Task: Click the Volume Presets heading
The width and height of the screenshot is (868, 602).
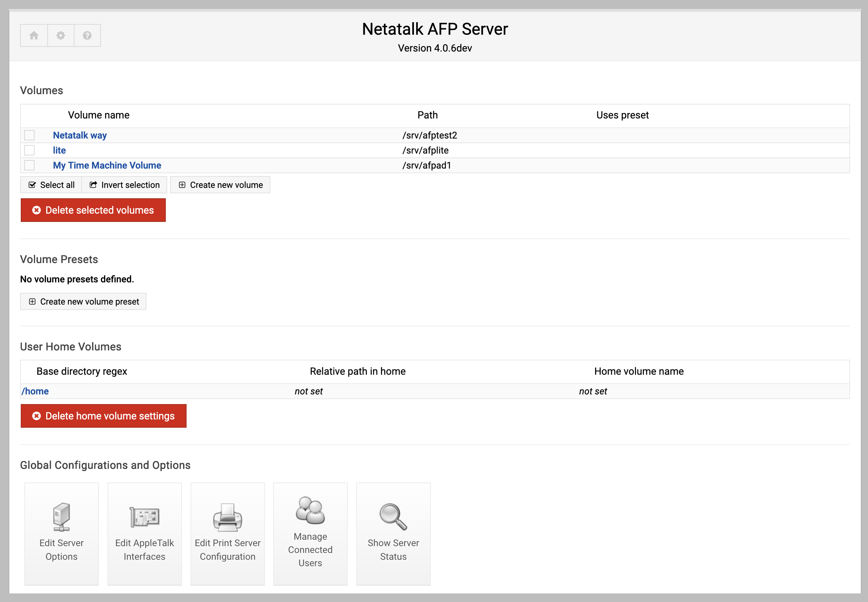Action: point(59,259)
